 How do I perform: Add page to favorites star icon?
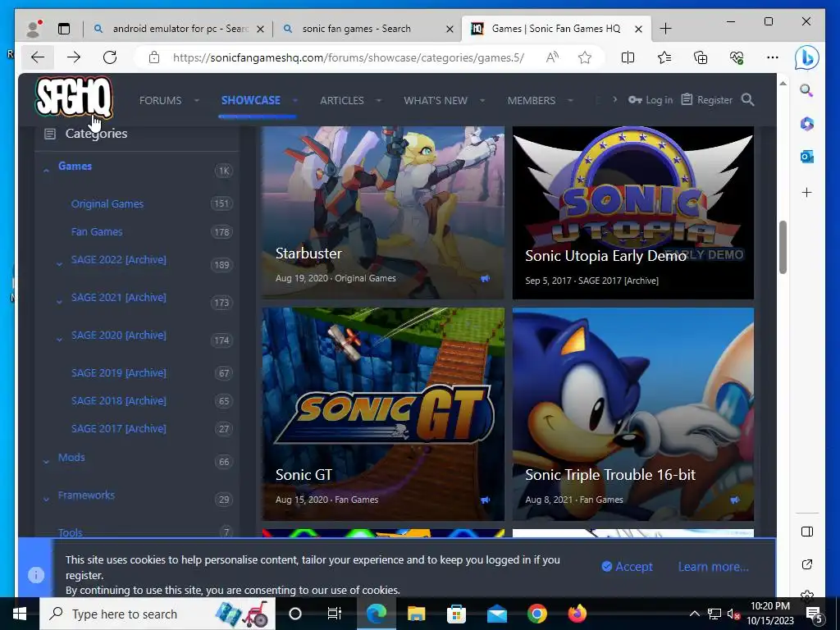pyautogui.click(x=584, y=57)
